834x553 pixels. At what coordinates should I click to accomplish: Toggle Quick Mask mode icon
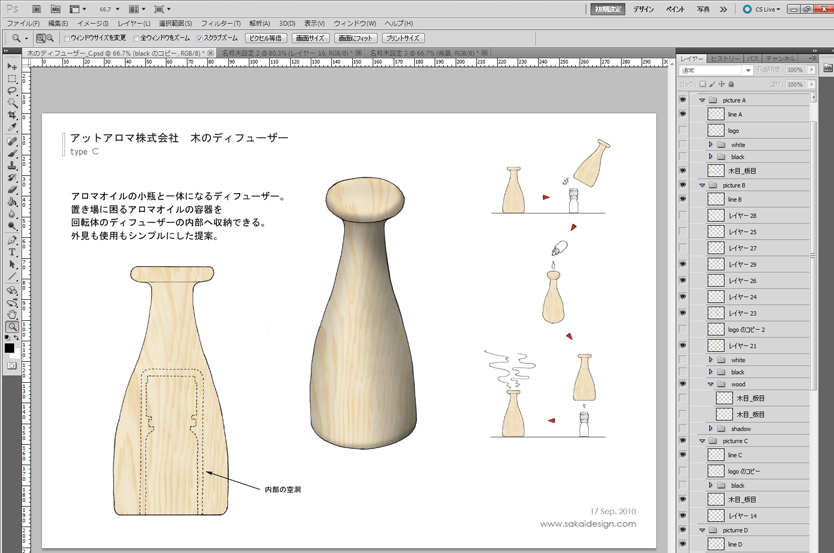[12, 366]
